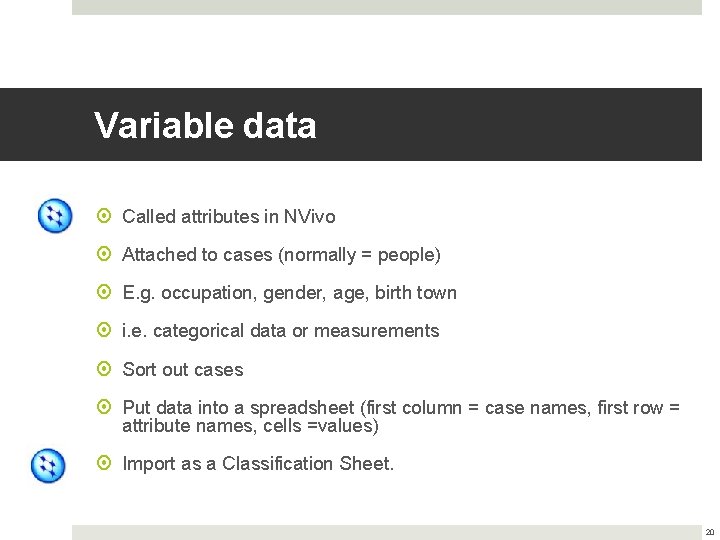Click the slide number 20

pyautogui.click(x=709, y=532)
